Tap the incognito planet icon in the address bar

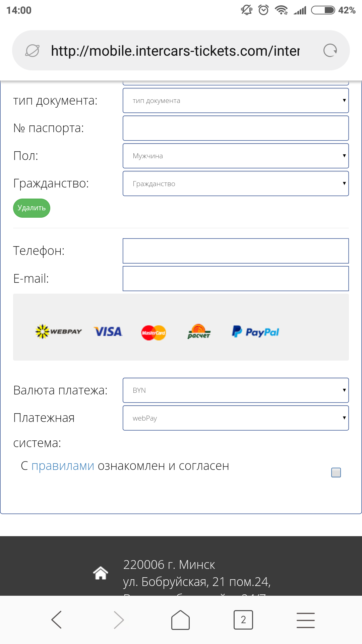pyautogui.click(x=33, y=51)
